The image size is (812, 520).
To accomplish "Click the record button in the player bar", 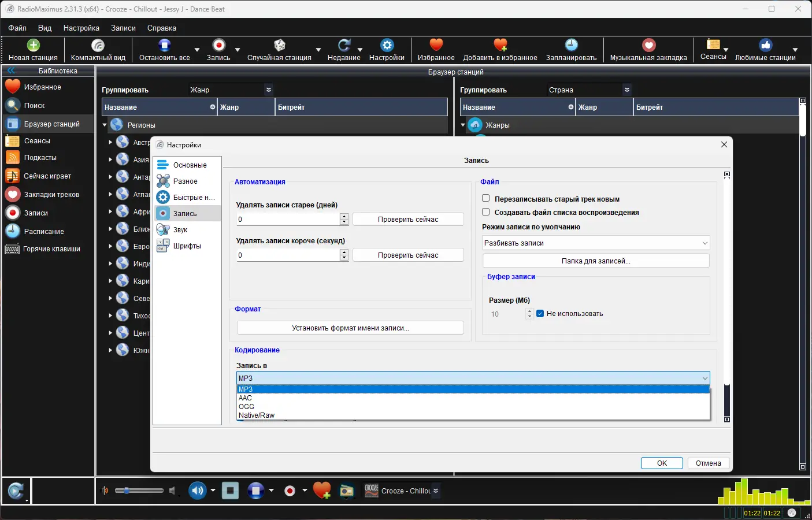I will click(290, 491).
